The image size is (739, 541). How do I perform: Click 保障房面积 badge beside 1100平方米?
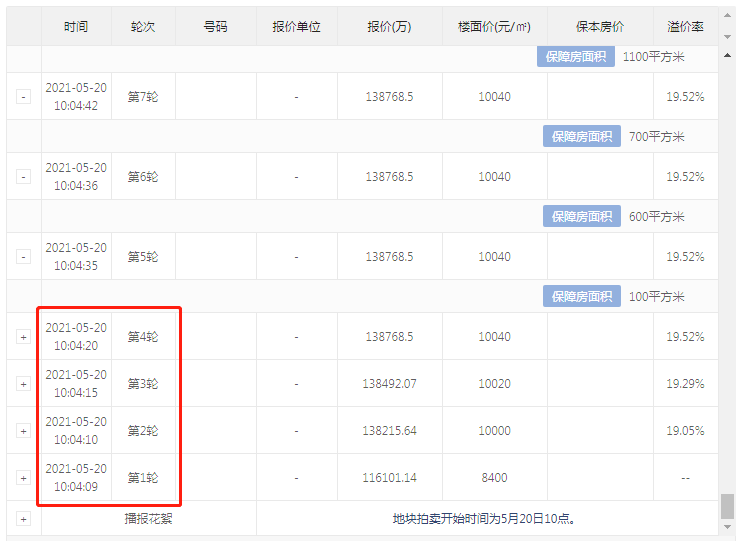576,57
